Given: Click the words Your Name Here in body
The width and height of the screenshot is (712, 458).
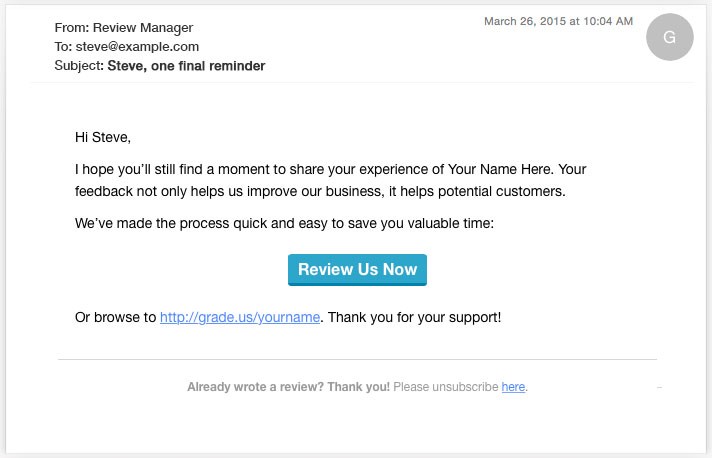Looking at the screenshot, I should (x=501, y=169).
